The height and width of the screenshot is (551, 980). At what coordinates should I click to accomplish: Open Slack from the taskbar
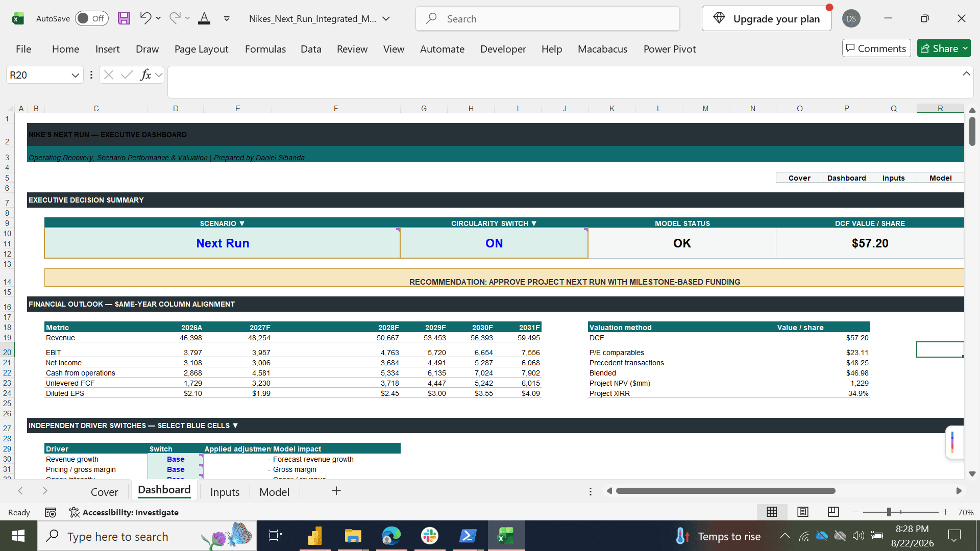coord(430,536)
